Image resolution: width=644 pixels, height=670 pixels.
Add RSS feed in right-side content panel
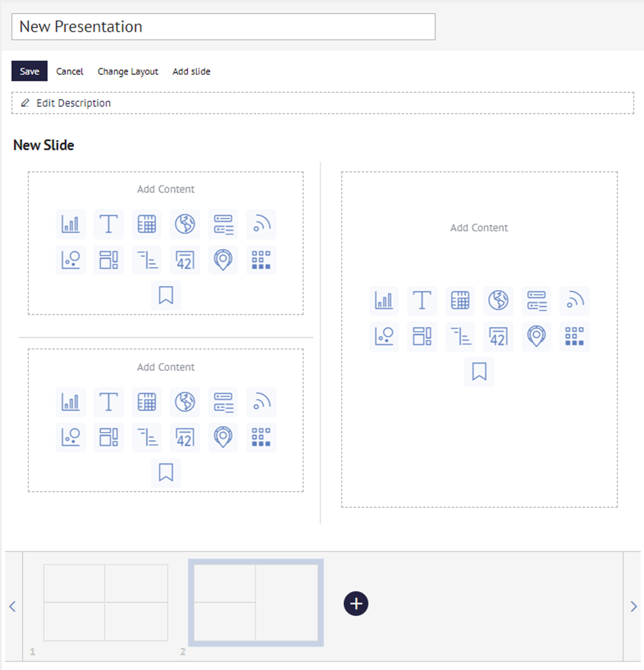(x=575, y=301)
